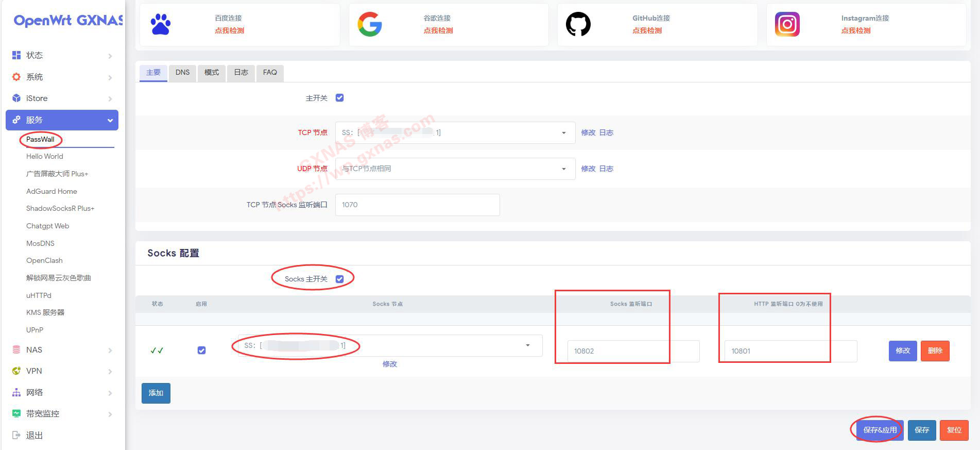Image resolution: width=980 pixels, height=450 pixels.
Task: Toggle the 主开关 main switch checkbox
Action: click(x=339, y=98)
